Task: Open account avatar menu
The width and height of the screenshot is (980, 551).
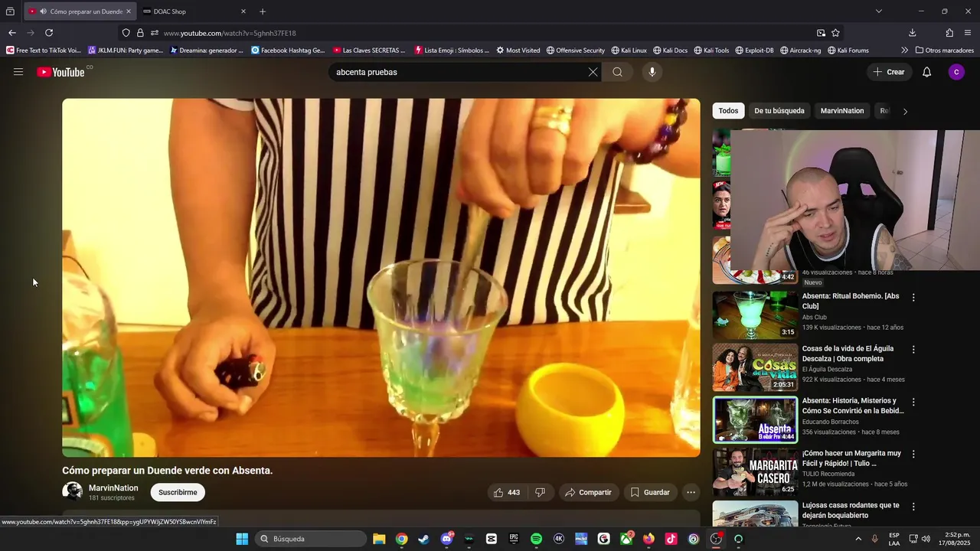Action: tap(956, 72)
